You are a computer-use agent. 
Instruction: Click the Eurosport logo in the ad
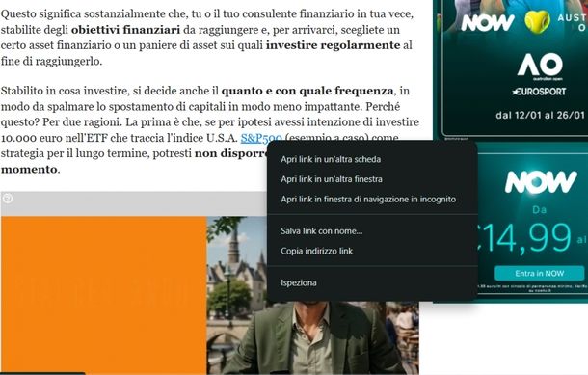[x=539, y=92]
